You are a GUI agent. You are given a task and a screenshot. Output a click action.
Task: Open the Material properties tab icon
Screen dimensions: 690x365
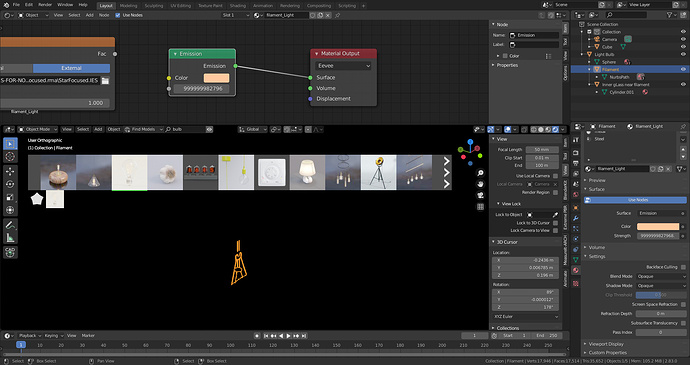(576, 270)
